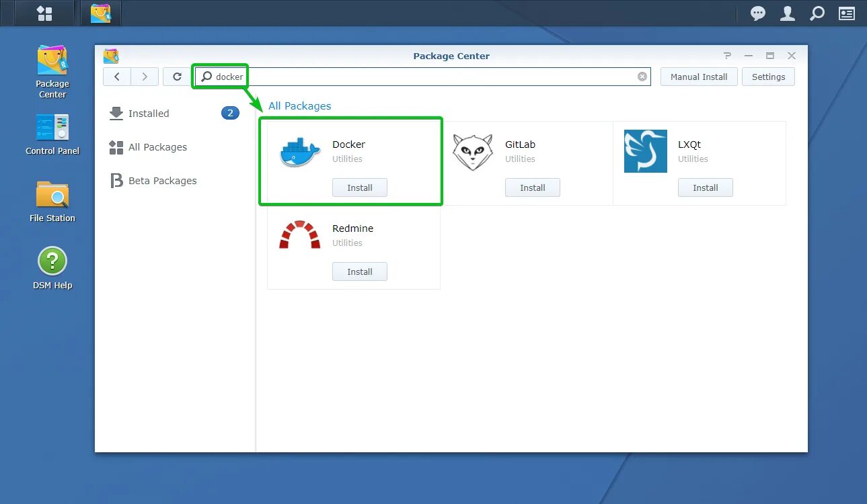The image size is (867, 504).
Task: Install the LXQt package
Action: [706, 187]
